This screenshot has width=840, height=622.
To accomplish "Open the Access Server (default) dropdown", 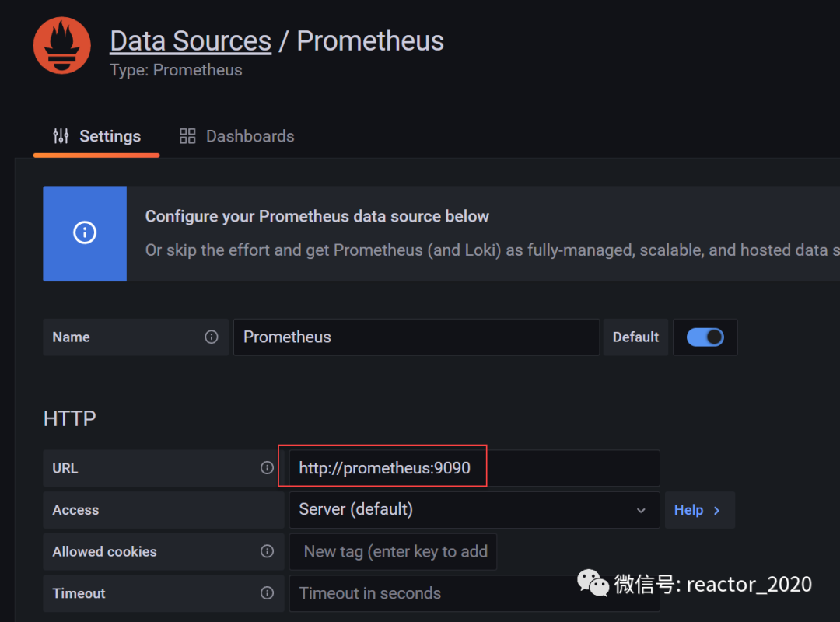I will point(474,509).
